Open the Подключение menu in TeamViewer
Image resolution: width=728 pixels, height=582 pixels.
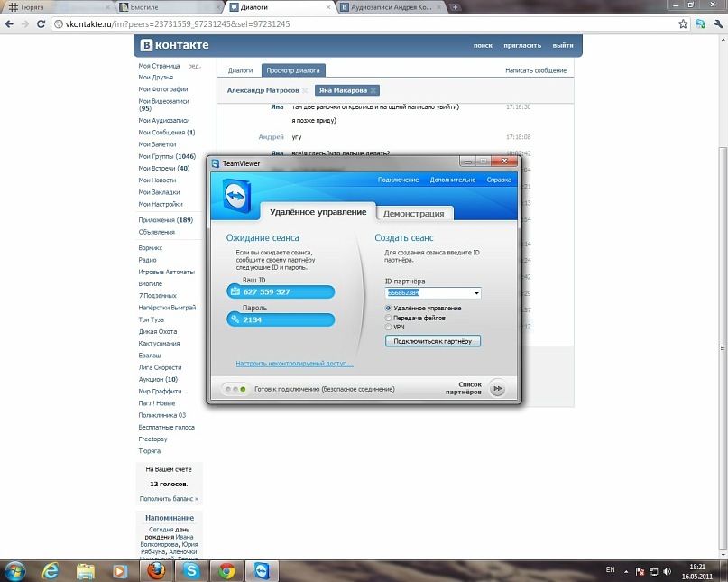tap(398, 180)
